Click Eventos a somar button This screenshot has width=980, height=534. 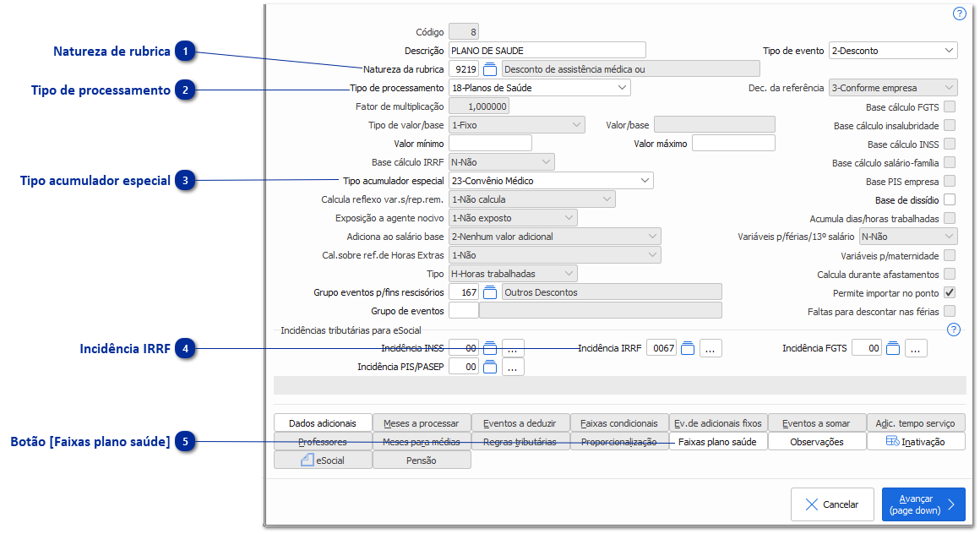[816, 423]
